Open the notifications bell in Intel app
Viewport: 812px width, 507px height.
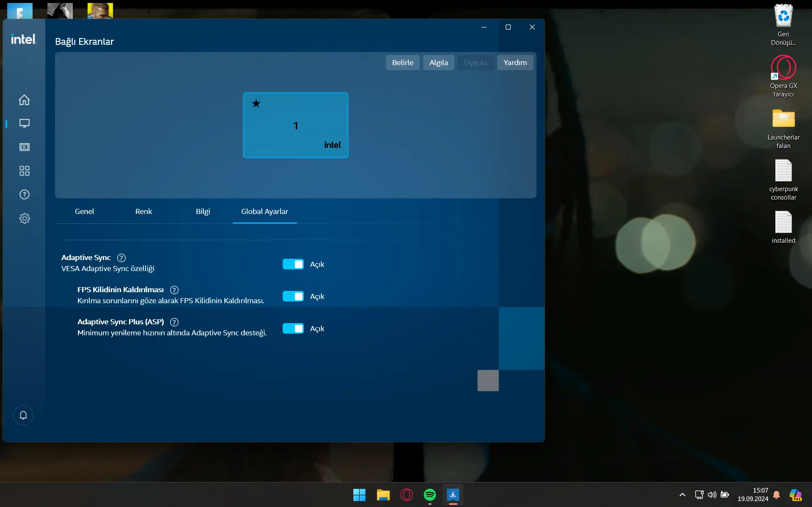point(23,415)
